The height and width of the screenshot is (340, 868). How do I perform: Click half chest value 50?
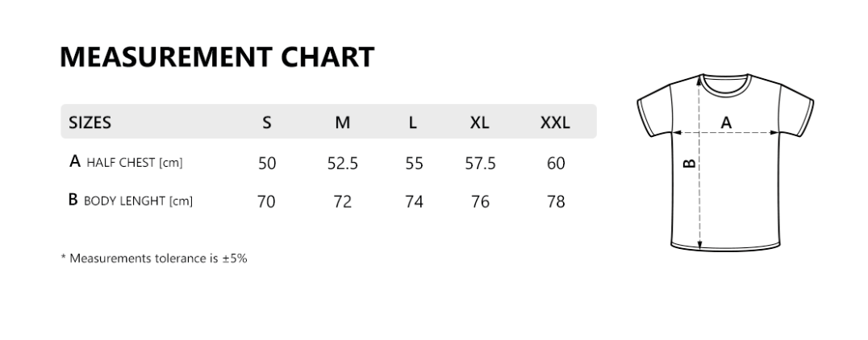[x=267, y=164]
